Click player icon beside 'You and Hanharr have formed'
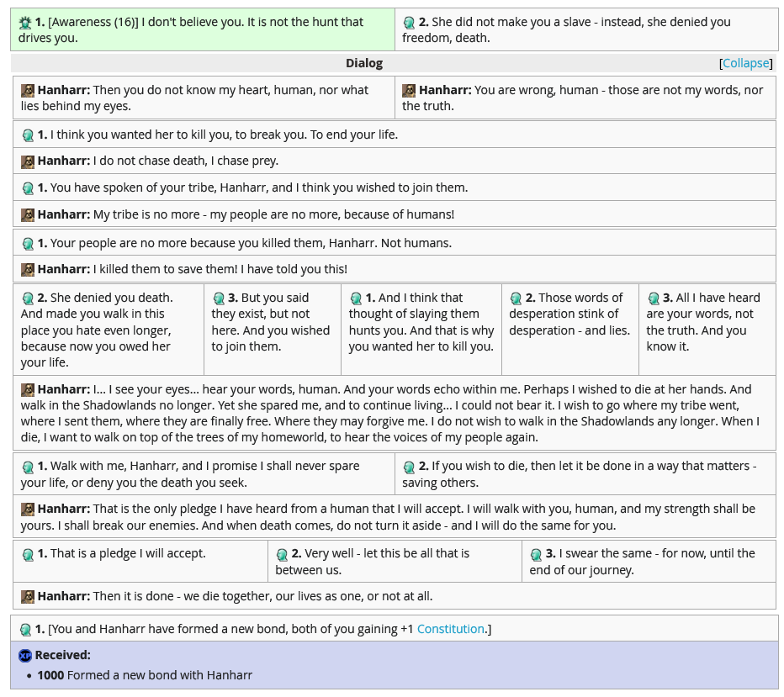Viewport: 784px width, 697px height. pos(25,630)
